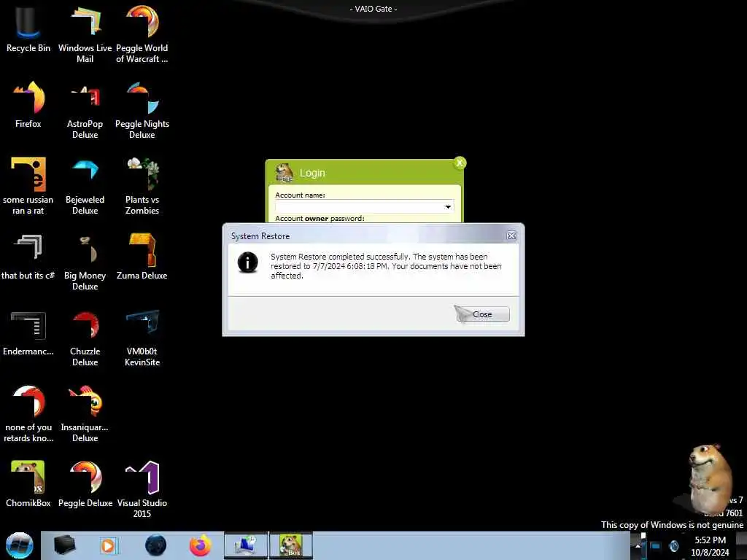Viewport: 747px width, 560px height.
Task: Select Chuzzle Deluxe desktop icon
Action: coord(85,337)
